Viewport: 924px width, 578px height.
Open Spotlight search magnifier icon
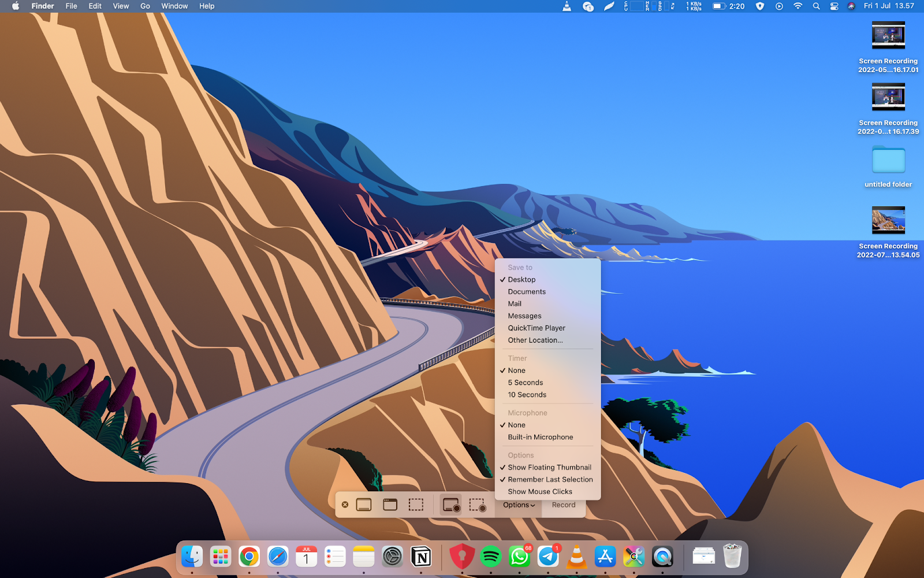pos(816,6)
